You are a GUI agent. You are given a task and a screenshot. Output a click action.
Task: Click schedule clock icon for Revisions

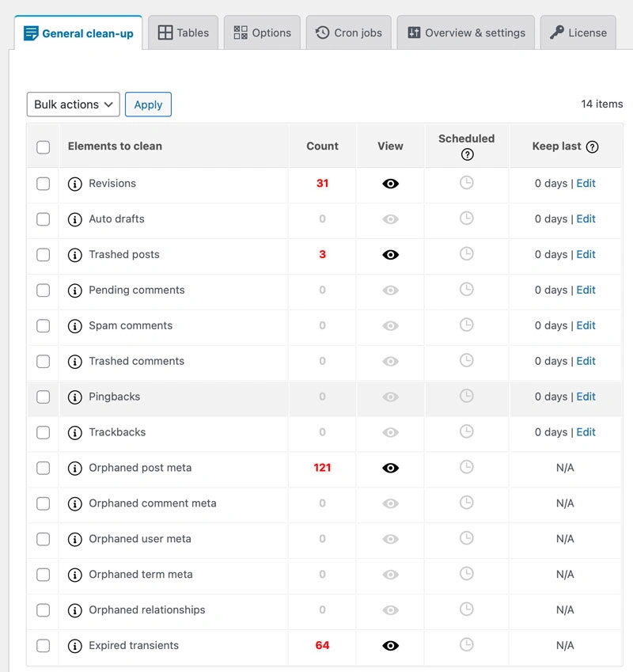coord(466,183)
